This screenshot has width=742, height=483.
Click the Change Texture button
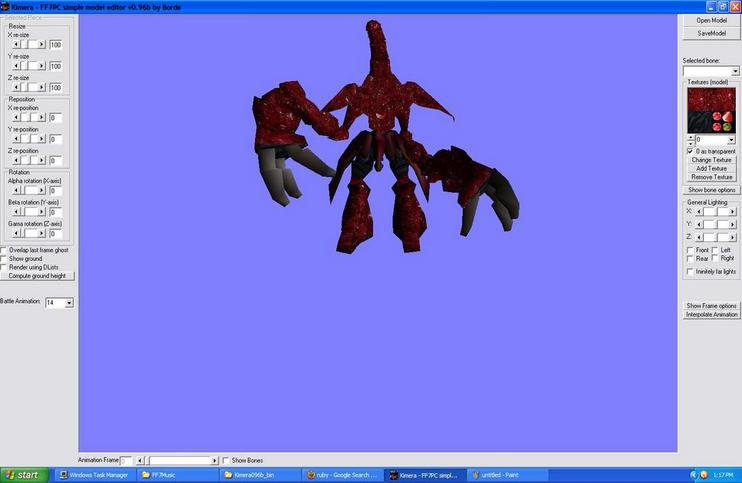click(x=711, y=160)
